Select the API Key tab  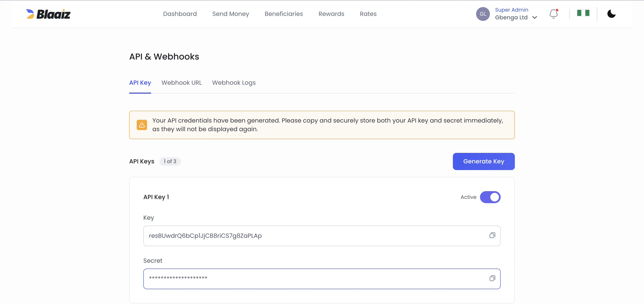pyautogui.click(x=140, y=83)
